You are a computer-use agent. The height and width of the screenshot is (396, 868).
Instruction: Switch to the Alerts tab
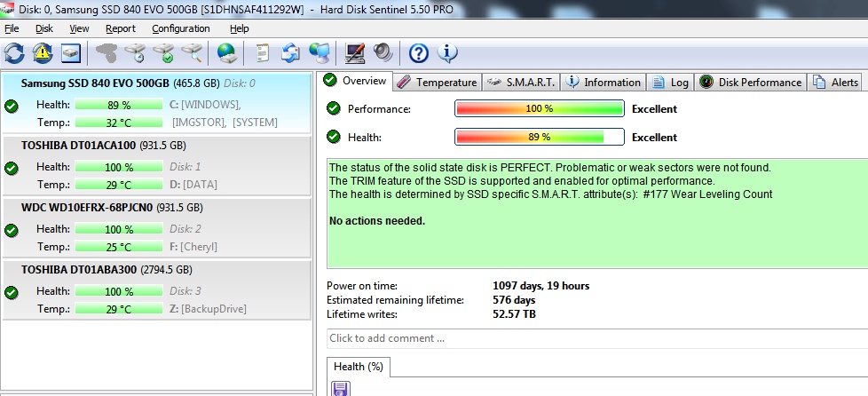point(835,82)
